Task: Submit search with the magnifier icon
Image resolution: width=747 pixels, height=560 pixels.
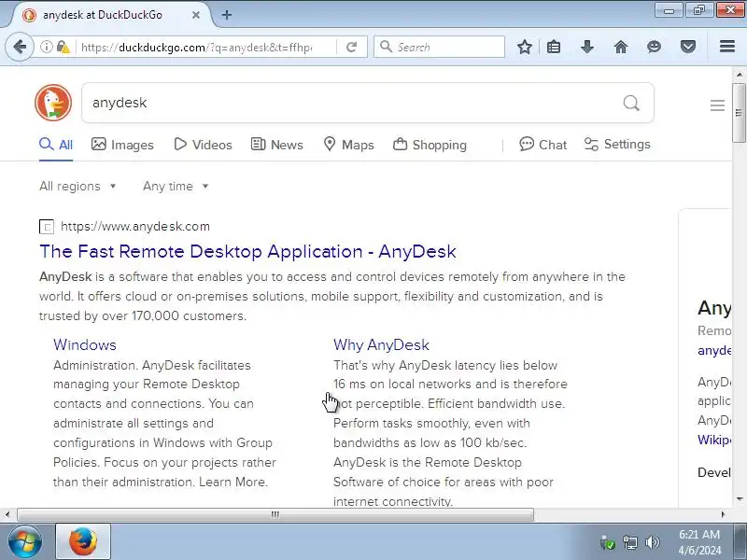Action: pos(631,103)
